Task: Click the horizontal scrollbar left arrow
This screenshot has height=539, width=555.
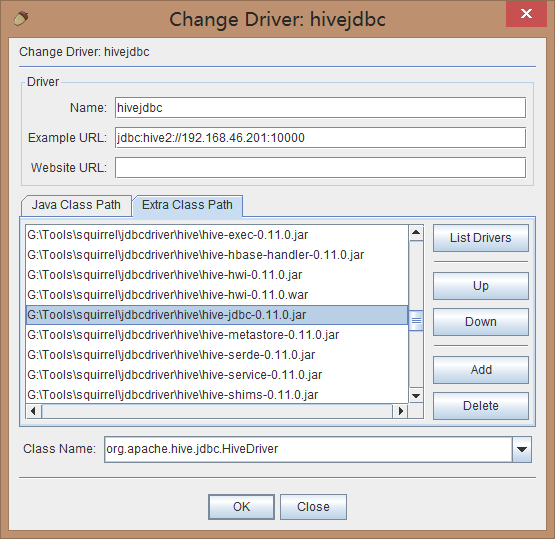Action: coord(34,411)
